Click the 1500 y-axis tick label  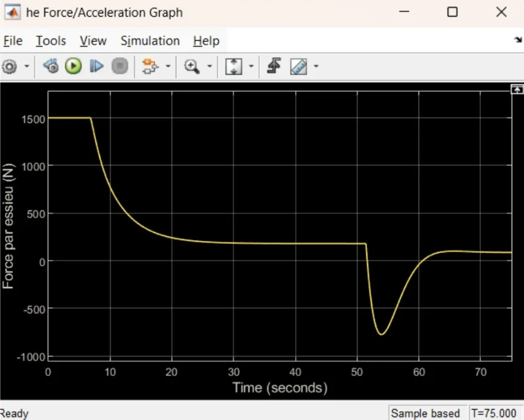33,119
